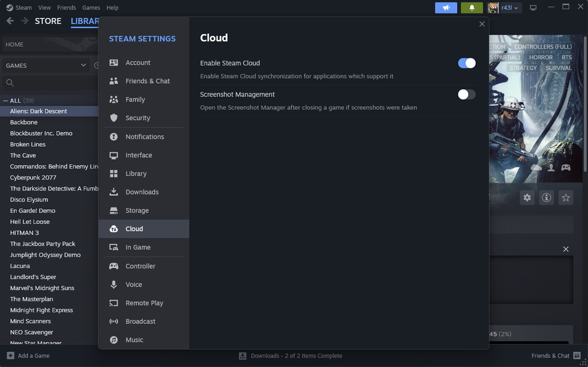Screen dimensions: 588x367
Task: Open Steam notifications via the bell icon
Action: [x=472, y=7]
